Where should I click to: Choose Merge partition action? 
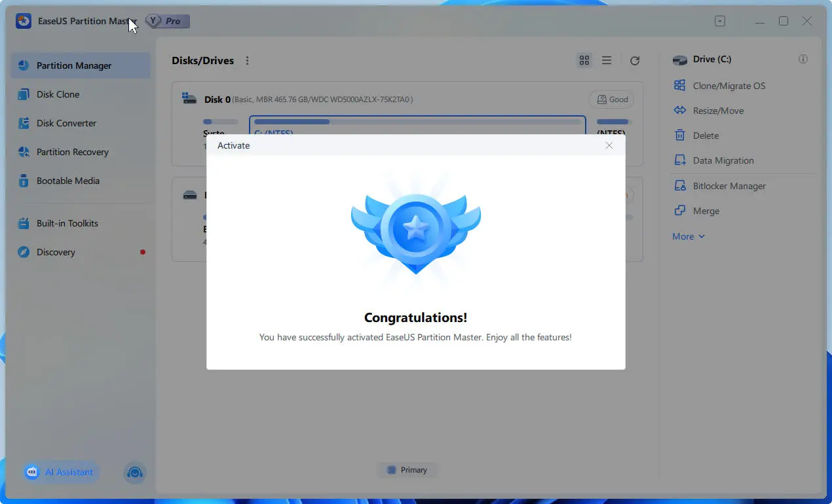click(706, 211)
